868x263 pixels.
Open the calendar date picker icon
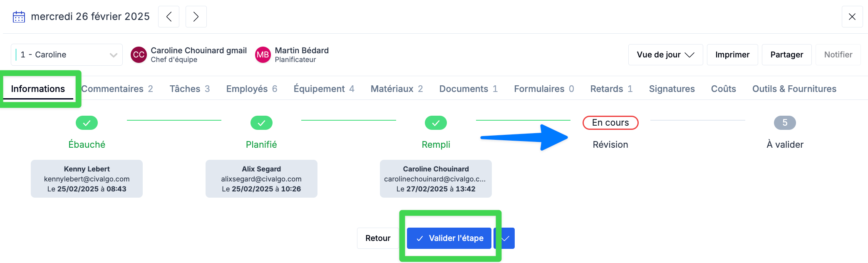click(19, 17)
